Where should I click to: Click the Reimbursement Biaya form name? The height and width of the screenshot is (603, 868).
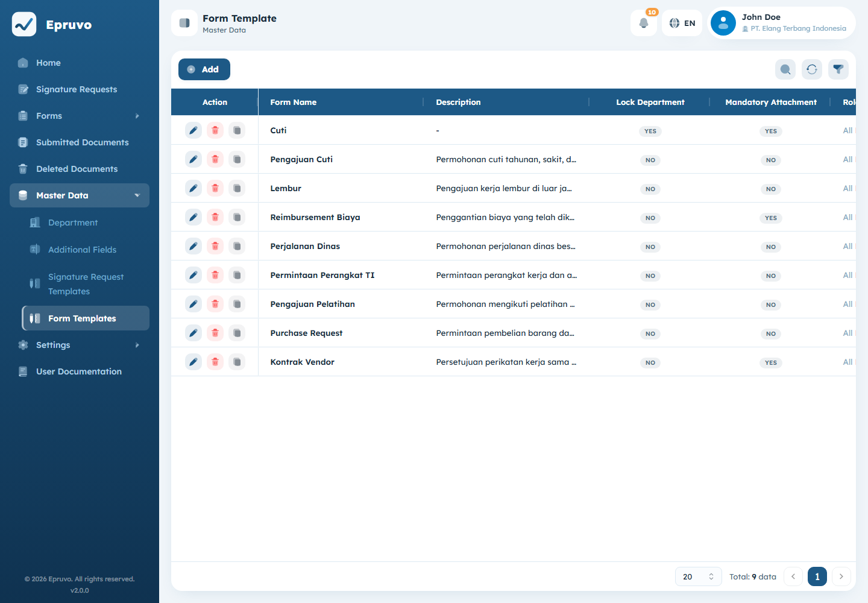(x=315, y=217)
